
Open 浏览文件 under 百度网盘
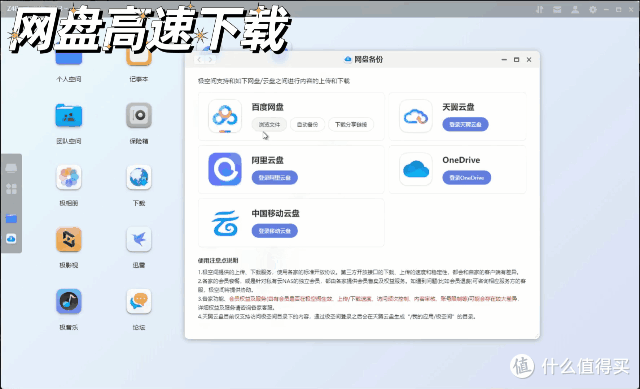[269, 124]
